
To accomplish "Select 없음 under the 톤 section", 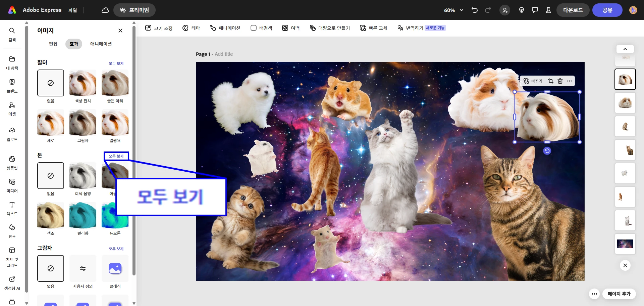I will coord(51,176).
